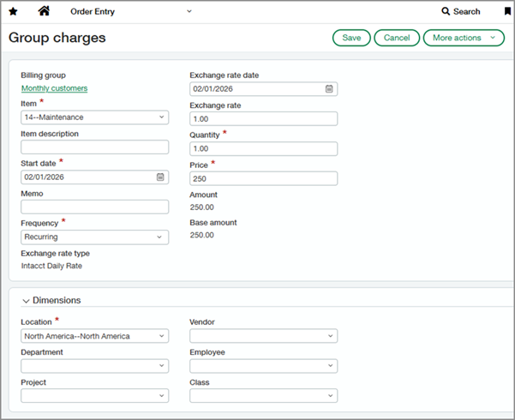The width and height of the screenshot is (515, 420).
Task: Open the Frequency dropdown set to Recurring
Action: click(x=94, y=237)
